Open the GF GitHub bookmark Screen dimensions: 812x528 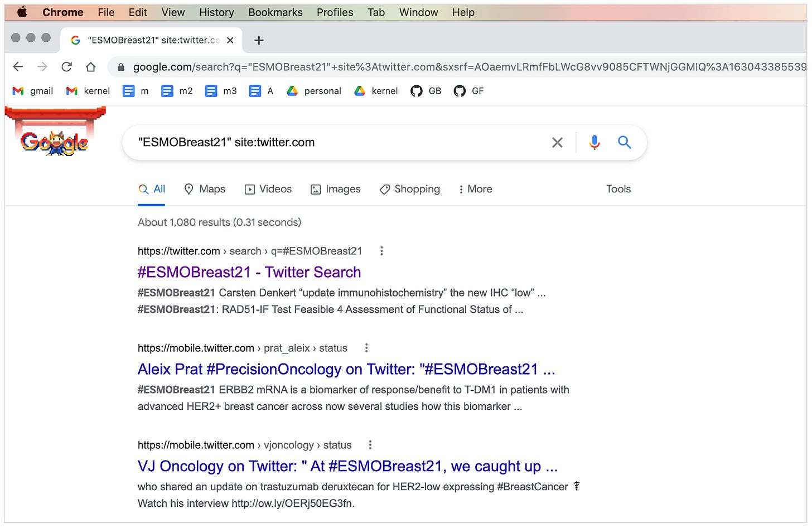pos(468,91)
